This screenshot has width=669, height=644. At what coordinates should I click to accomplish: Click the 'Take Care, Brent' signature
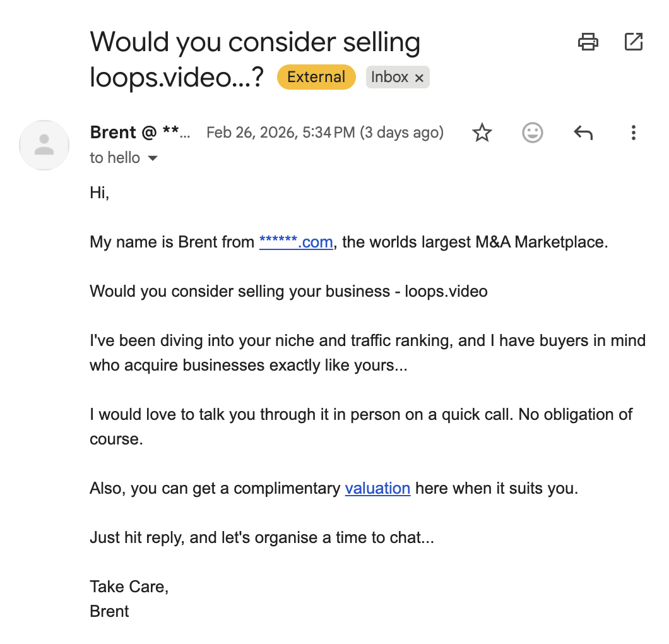129,599
